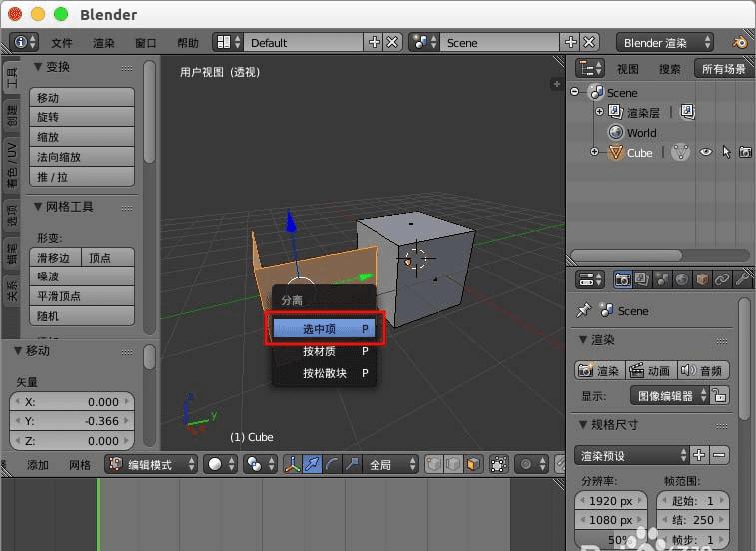Open the 文件 menu
756x551 pixels.
(x=62, y=43)
